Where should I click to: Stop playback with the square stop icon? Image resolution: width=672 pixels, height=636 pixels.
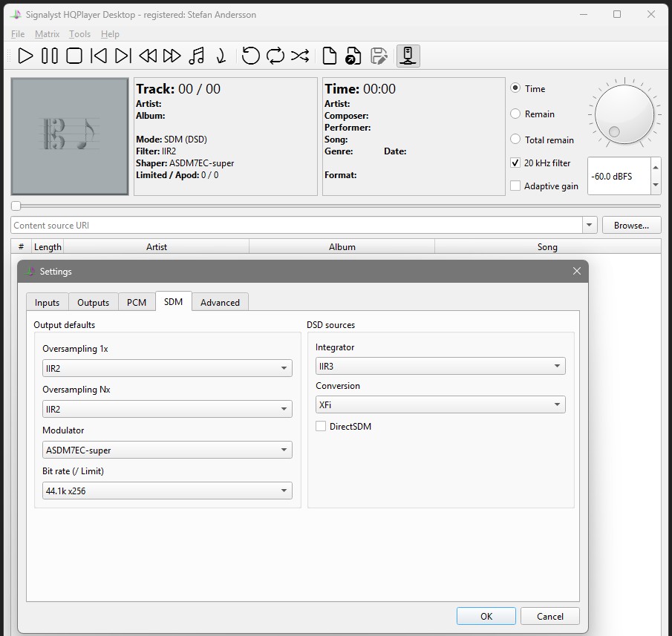click(x=74, y=56)
